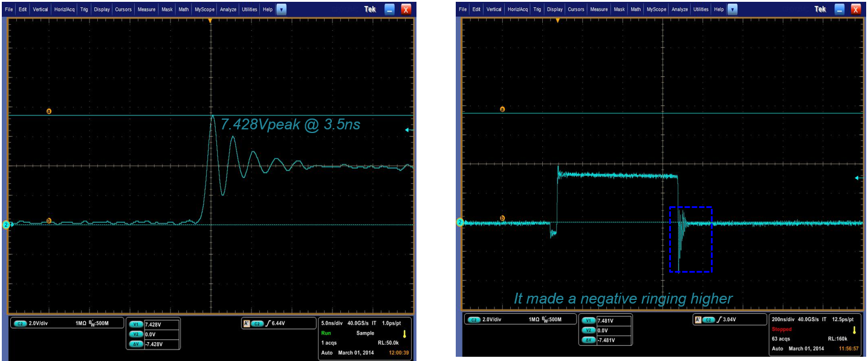
Task: Click the C2 channel badge on left scope
Action: pos(22,322)
